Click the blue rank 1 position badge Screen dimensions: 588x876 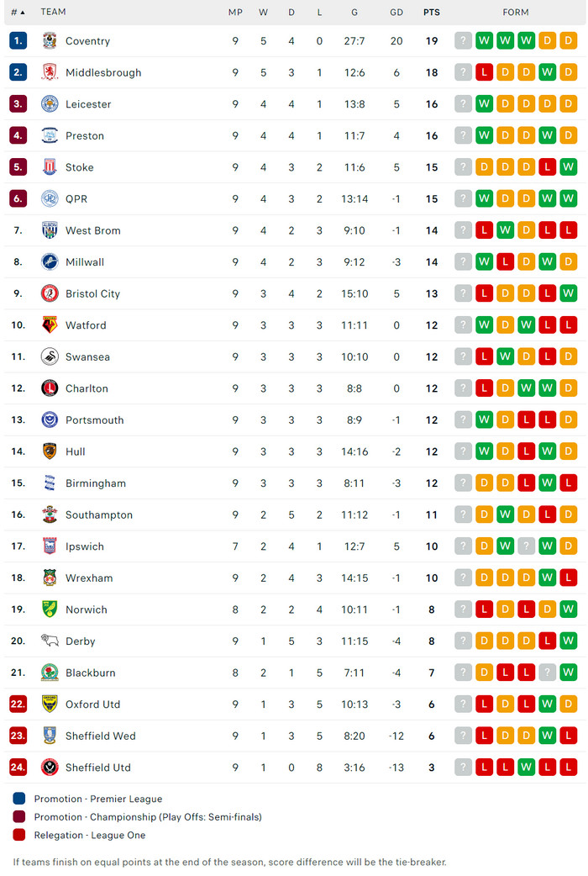click(18, 41)
